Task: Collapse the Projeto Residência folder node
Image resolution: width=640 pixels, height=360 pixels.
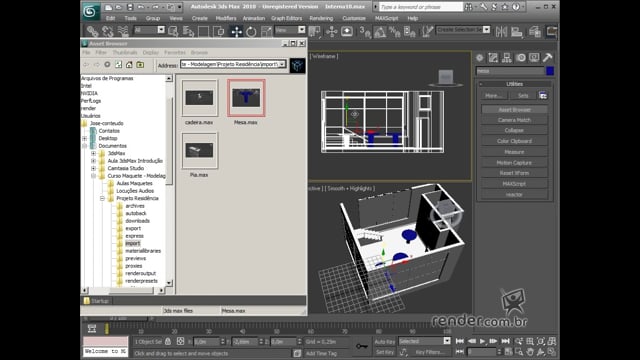Action: click(x=102, y=198)
